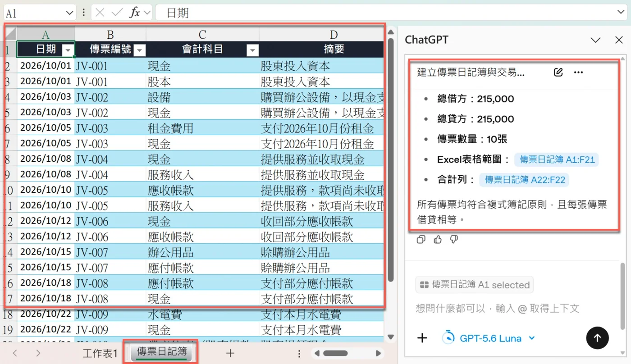631x364 pixels.
Task: Select cell with JV-001 in row 2
Action: click(110, 66)
